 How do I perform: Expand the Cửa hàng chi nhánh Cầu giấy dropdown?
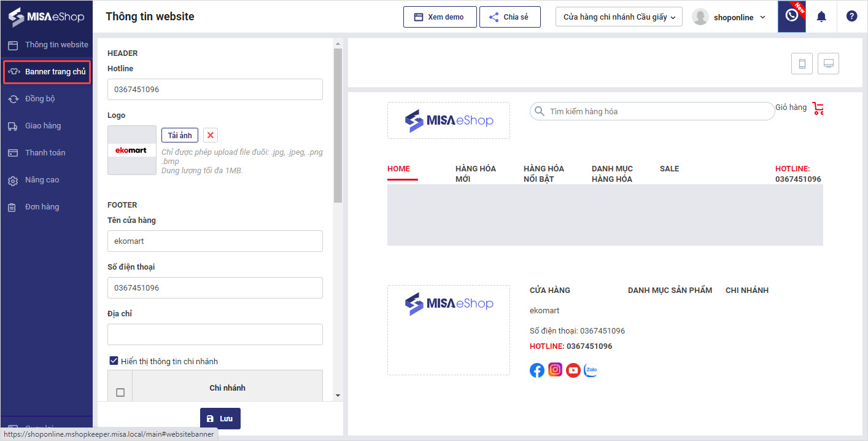pos(619,17)
